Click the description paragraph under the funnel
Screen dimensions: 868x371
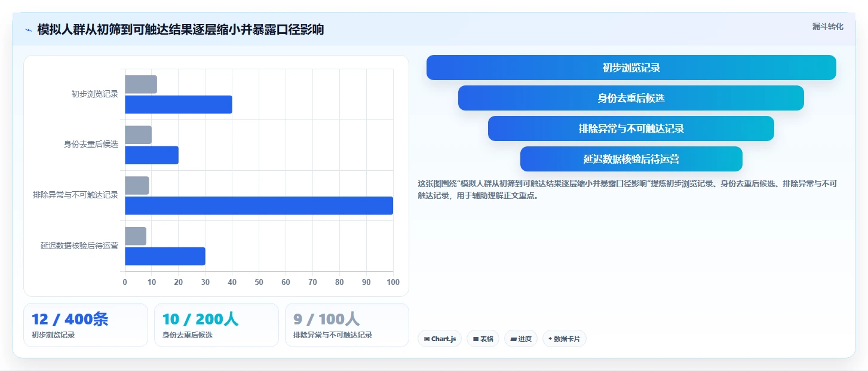coord(627,189)
